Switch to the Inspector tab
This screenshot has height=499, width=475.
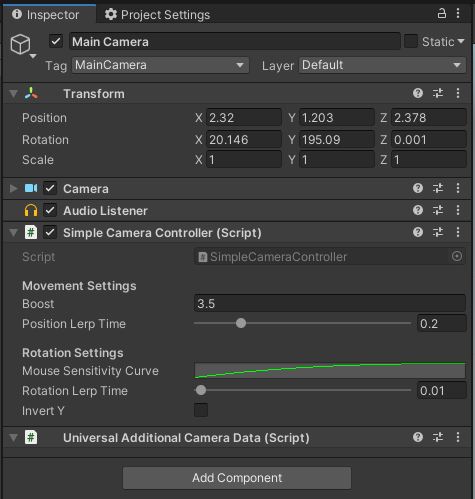(49, 14)
